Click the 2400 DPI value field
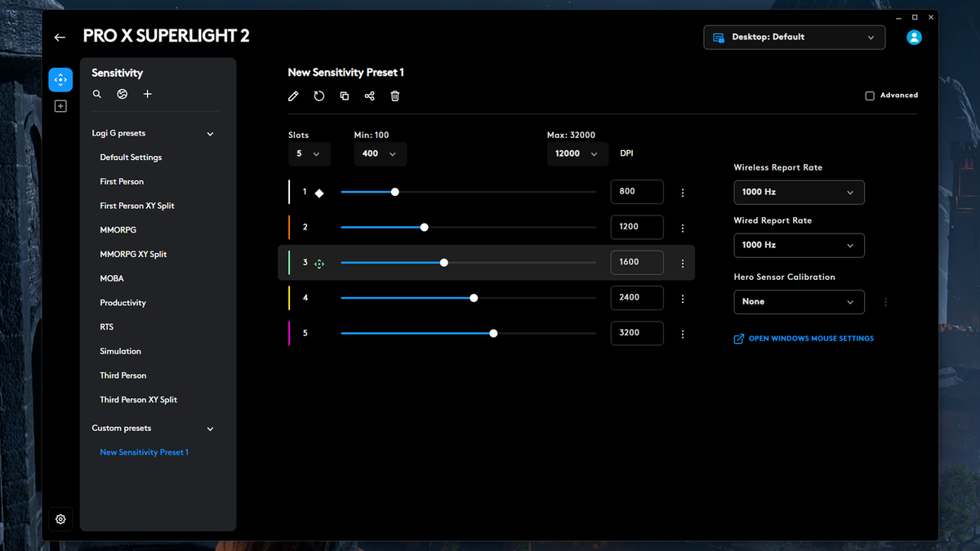980x551 pixels. (637, 298)
